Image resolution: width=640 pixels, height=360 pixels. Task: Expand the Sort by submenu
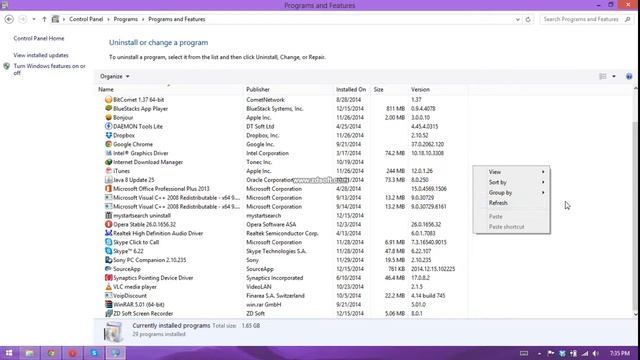tap(511, 182)
